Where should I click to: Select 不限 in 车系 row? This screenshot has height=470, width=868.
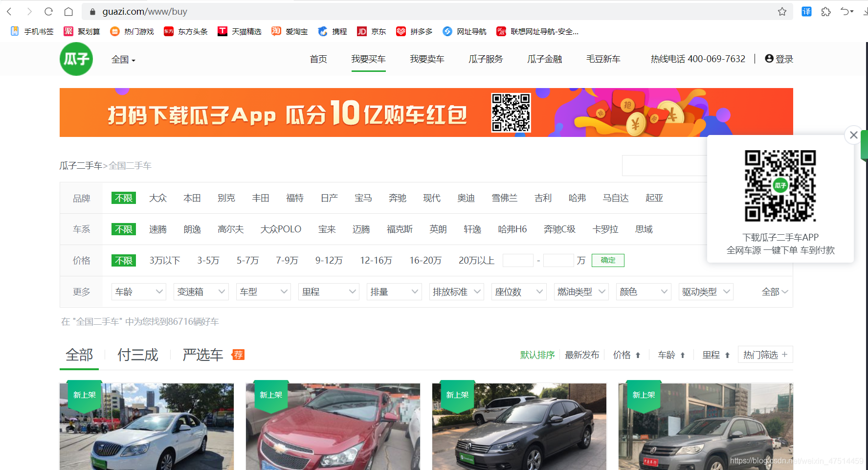124,229
